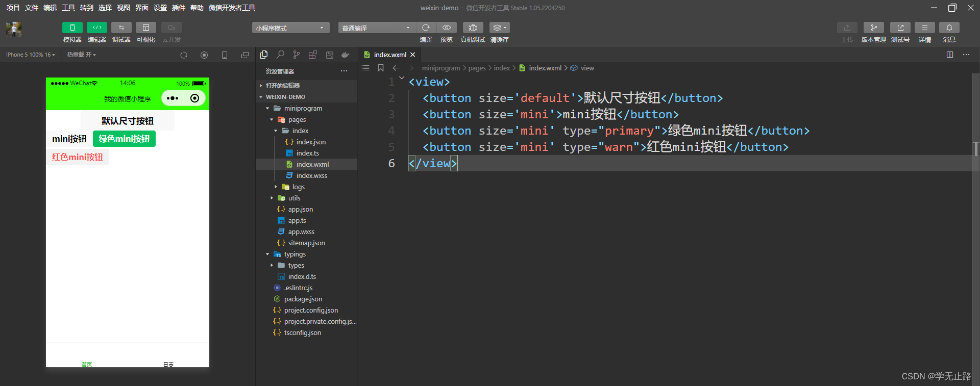This screenshot has width=980, height=386.
Task: Click the 上传 upload icon
Action: (847, 28)
